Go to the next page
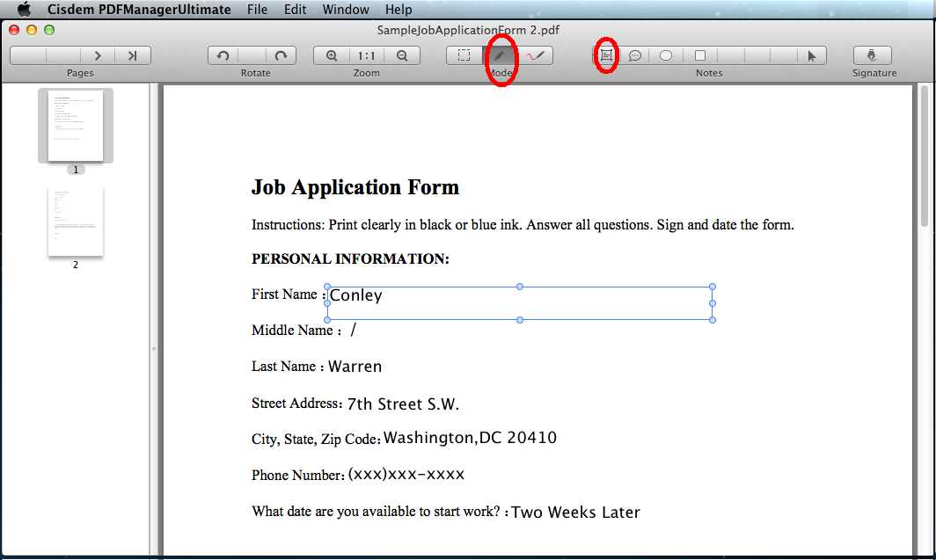This screenshot has height=560, width=936. pyautogui.click(x=98, y=55)
